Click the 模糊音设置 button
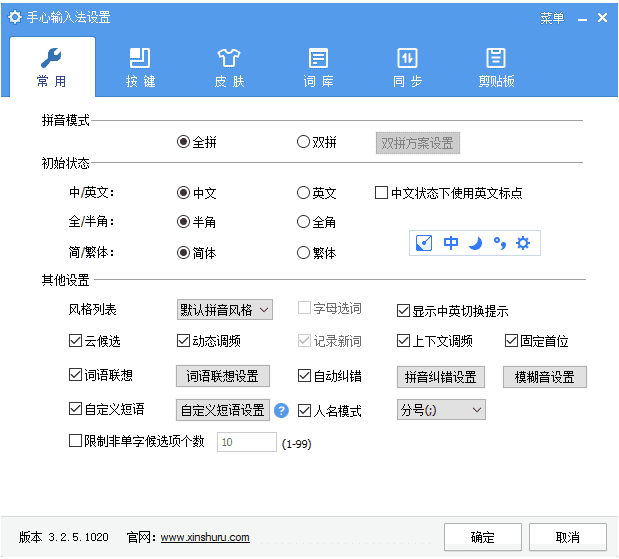Viewport: 619px width, 559px height. click(544, 377)
